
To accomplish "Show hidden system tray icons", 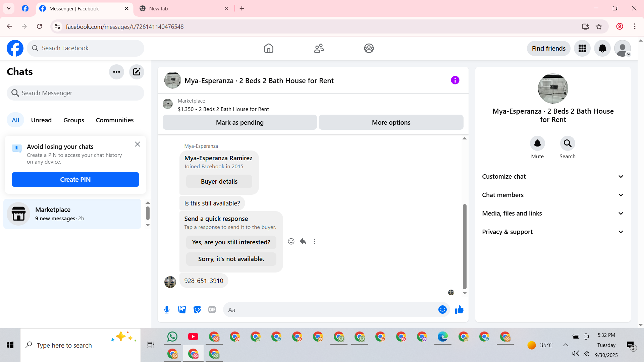I will [566, 345].
